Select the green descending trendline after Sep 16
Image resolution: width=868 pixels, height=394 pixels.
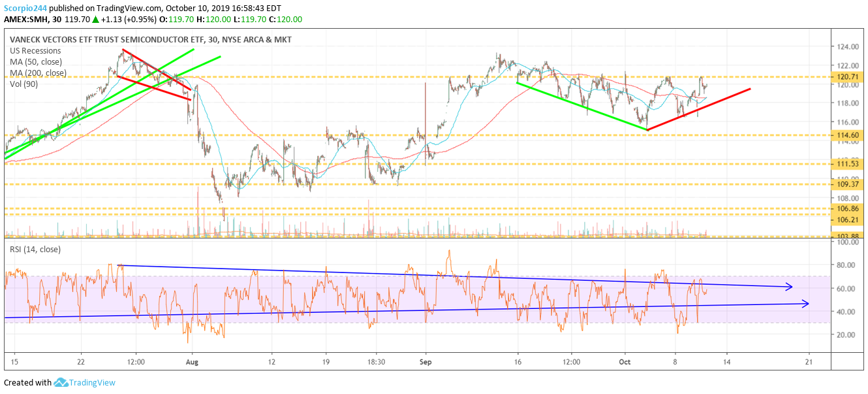(581, 106)
